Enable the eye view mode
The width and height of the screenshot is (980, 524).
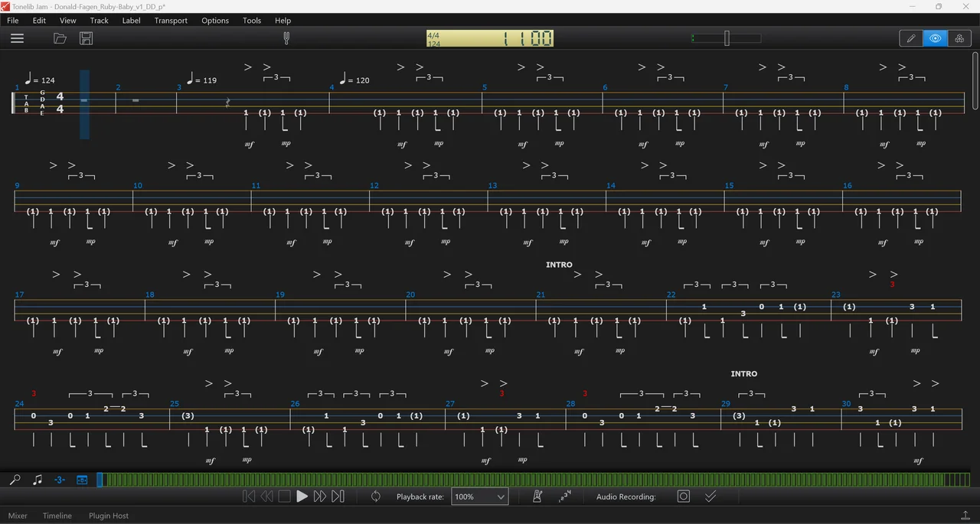935,38
